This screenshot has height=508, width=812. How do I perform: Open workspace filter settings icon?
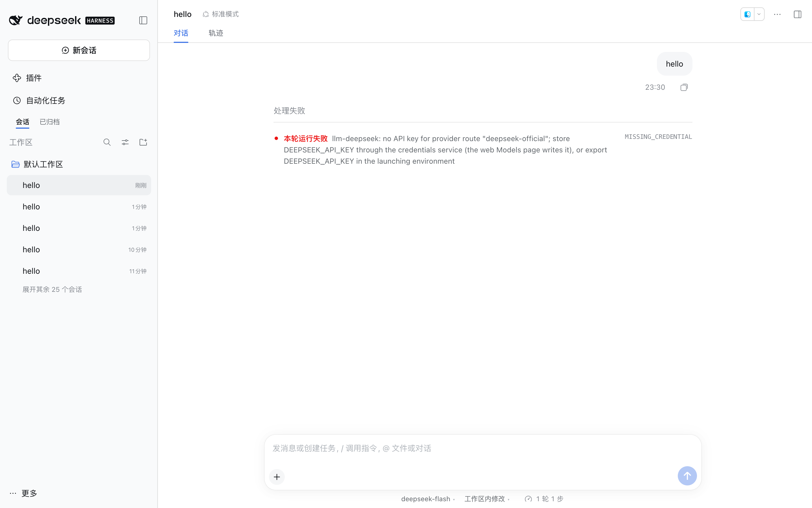[x=125, y=143]
